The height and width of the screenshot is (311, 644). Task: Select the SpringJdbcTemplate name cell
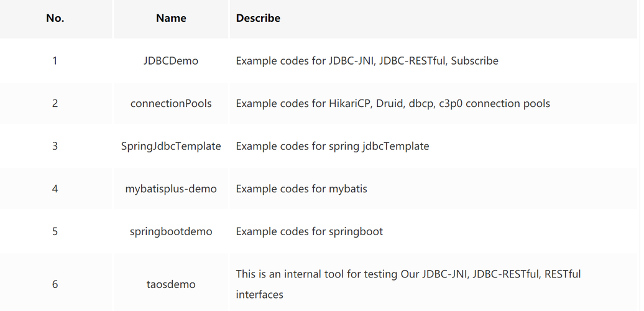click(171, 146)
